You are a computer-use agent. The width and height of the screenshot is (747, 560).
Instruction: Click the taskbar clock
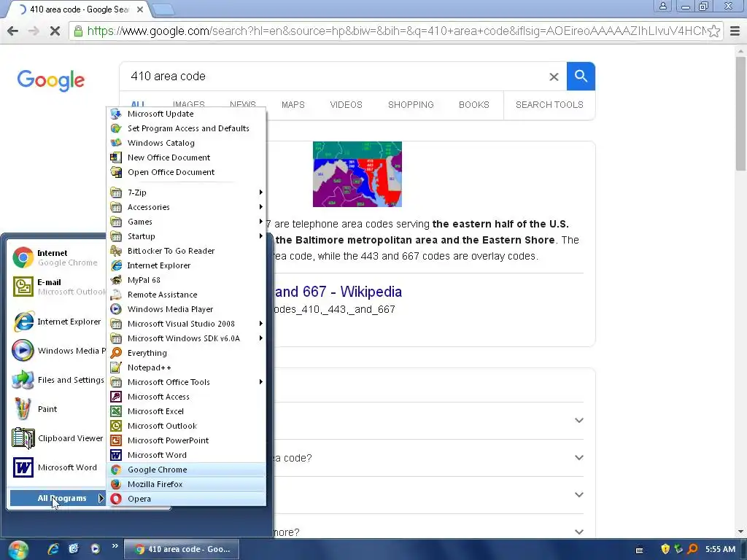click(720, 549)
